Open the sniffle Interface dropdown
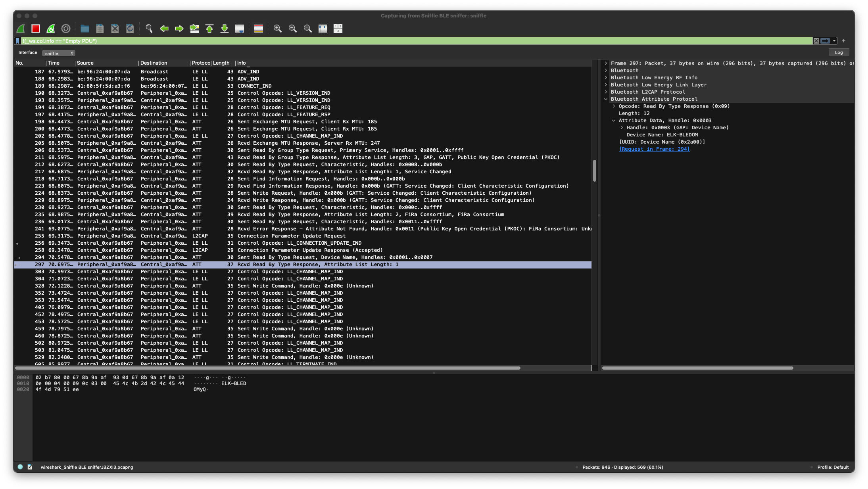This screenshot has width=868, height=489. [x=59, y=53]
